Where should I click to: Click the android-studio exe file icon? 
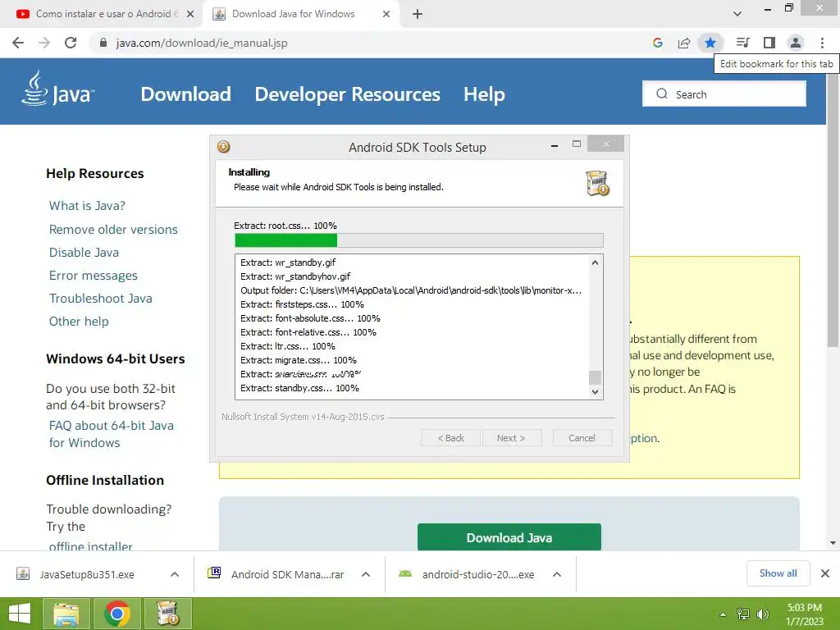(405, 573)
